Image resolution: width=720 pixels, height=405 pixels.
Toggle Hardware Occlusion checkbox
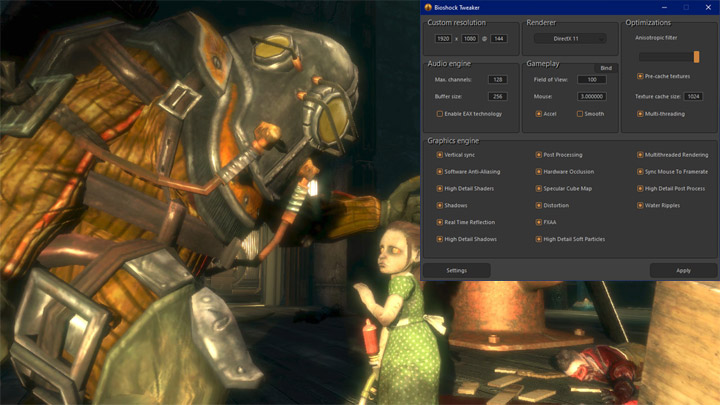pos(539,172)
